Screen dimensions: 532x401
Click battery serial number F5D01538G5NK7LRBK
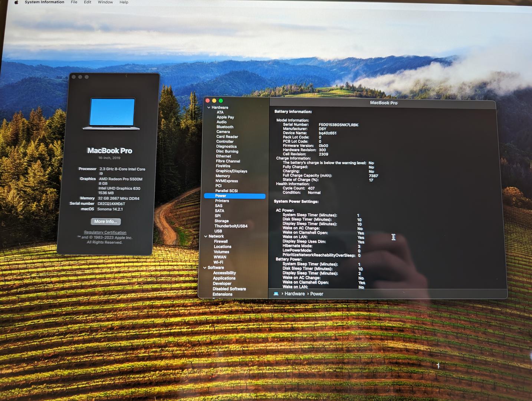click(x=338, y=125)
